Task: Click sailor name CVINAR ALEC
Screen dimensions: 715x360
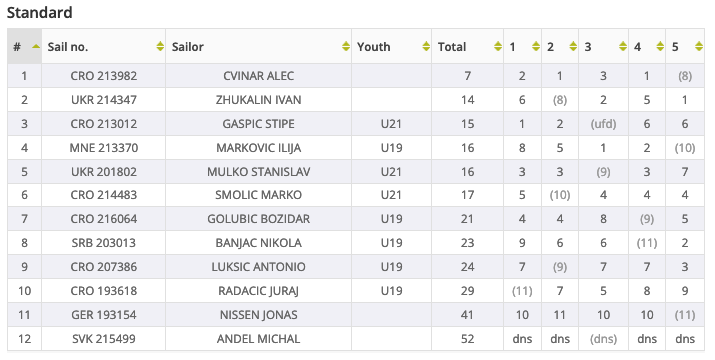Action: coord(259,76)
